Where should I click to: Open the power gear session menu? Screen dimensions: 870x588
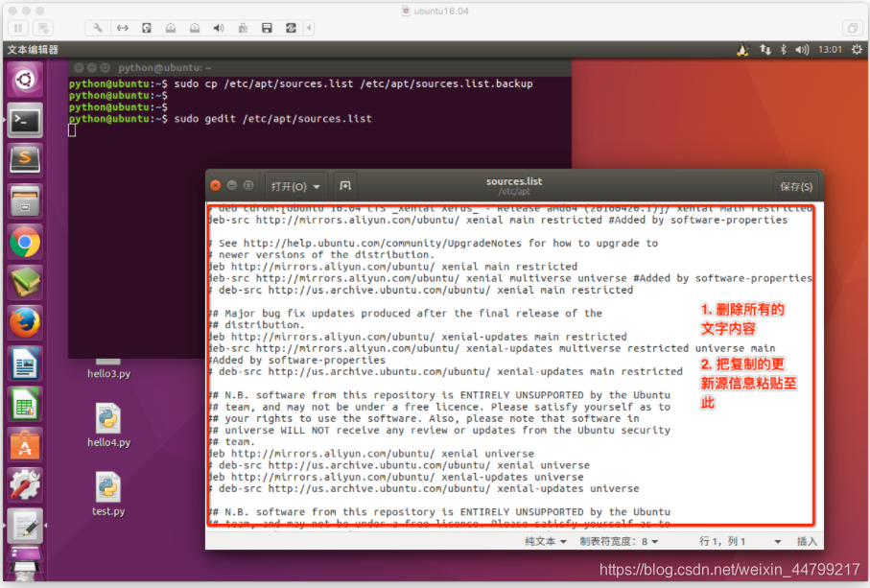857,50
